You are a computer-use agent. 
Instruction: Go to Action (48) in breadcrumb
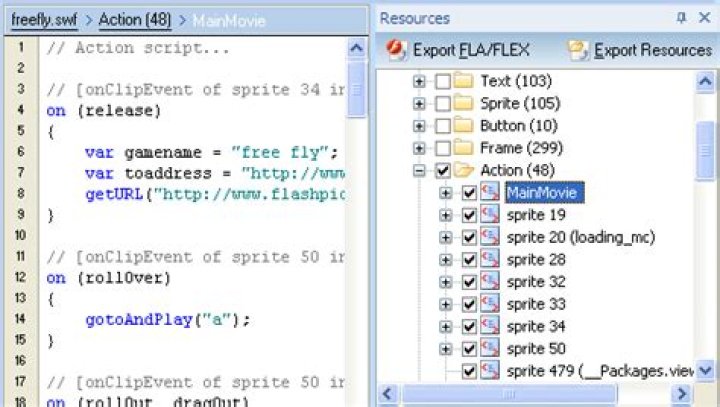(x=135, y=20)
